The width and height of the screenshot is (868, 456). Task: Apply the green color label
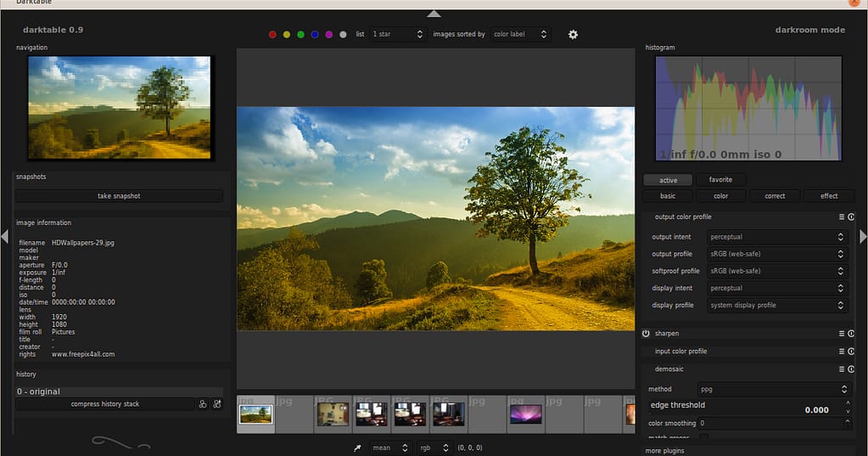coord(300,35)
